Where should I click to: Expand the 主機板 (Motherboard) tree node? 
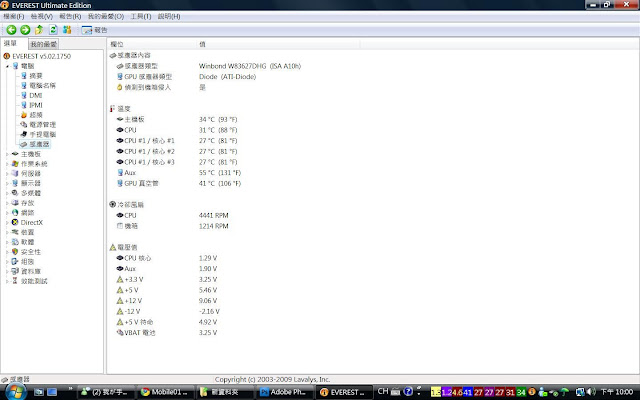pyautogui.click(x=7, y=154)
